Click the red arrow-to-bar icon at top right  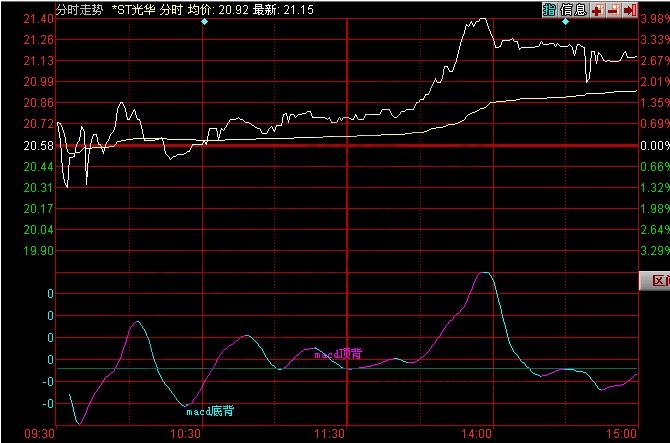(628, 9)
